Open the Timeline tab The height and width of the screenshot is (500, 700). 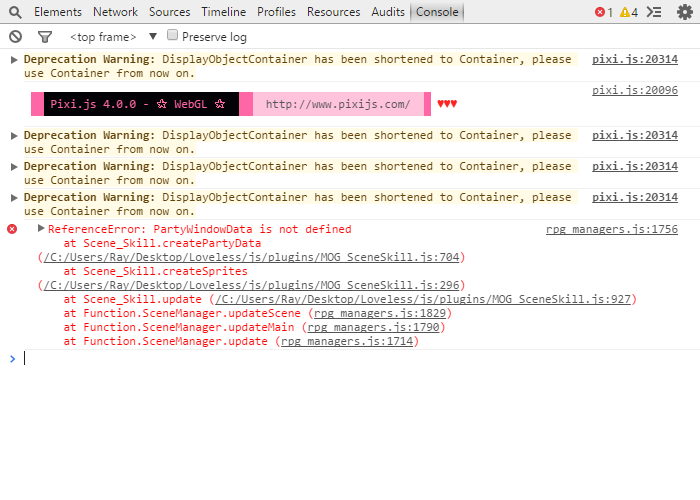pos(224,12)
